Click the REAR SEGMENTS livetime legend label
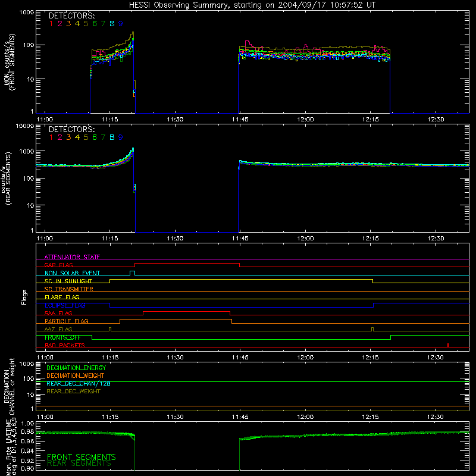 pos(79,464)
